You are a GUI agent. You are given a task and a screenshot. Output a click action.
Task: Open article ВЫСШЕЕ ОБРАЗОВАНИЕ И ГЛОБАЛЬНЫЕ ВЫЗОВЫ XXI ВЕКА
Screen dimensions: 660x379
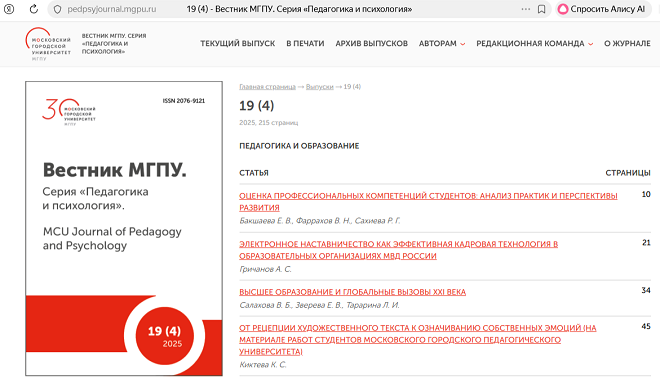[x=352, y=292]
